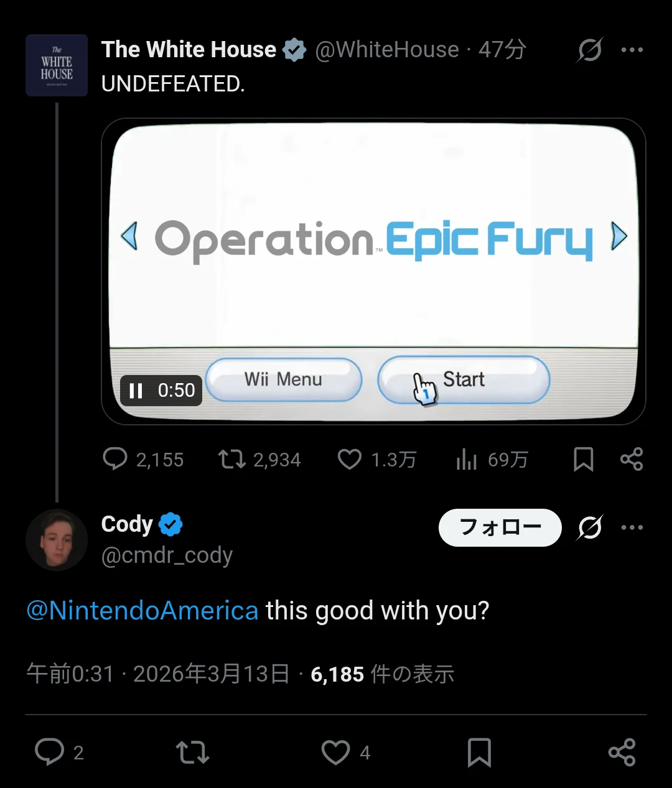Viewport: 672px width, 788px height.
Task: Open more options menu on Cody's tweet
Action: pyautogui.click(x=632, y=527)
